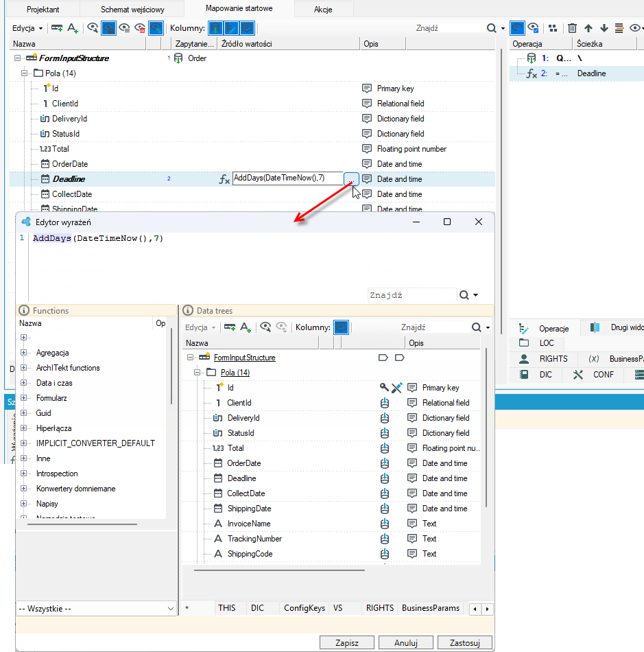
Task: Click the info icon beside Data trees header
Action: [188, 311]
